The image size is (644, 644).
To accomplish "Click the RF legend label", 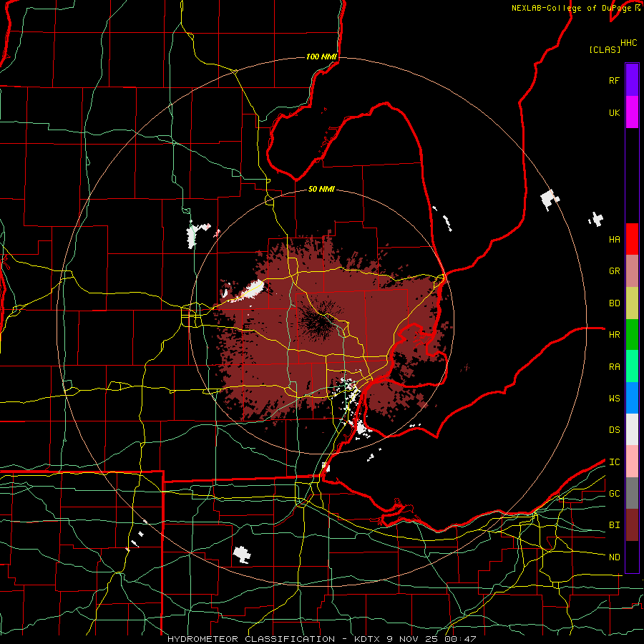I will point(614,80).
